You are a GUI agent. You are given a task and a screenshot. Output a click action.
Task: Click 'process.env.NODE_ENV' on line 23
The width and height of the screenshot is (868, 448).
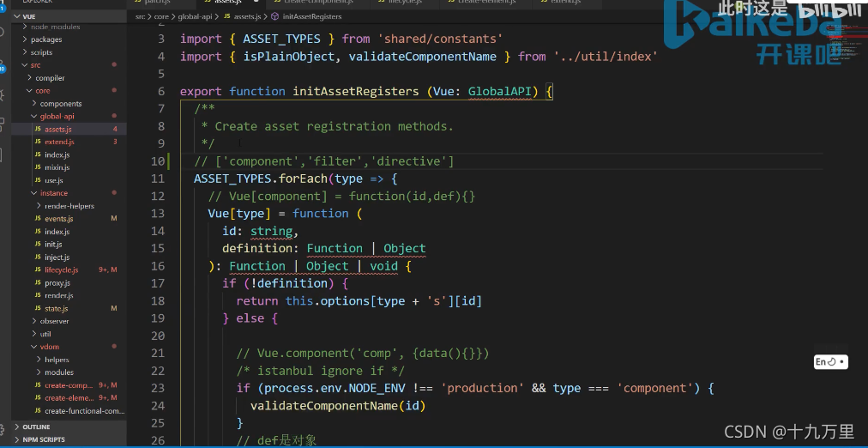(x=335, y=388)
